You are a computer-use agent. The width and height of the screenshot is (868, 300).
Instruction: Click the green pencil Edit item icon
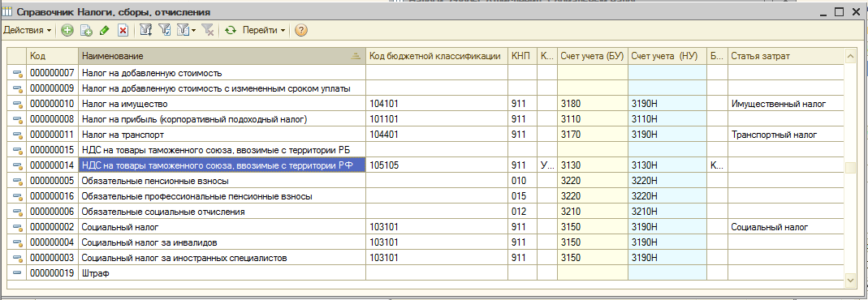point(103,31)
